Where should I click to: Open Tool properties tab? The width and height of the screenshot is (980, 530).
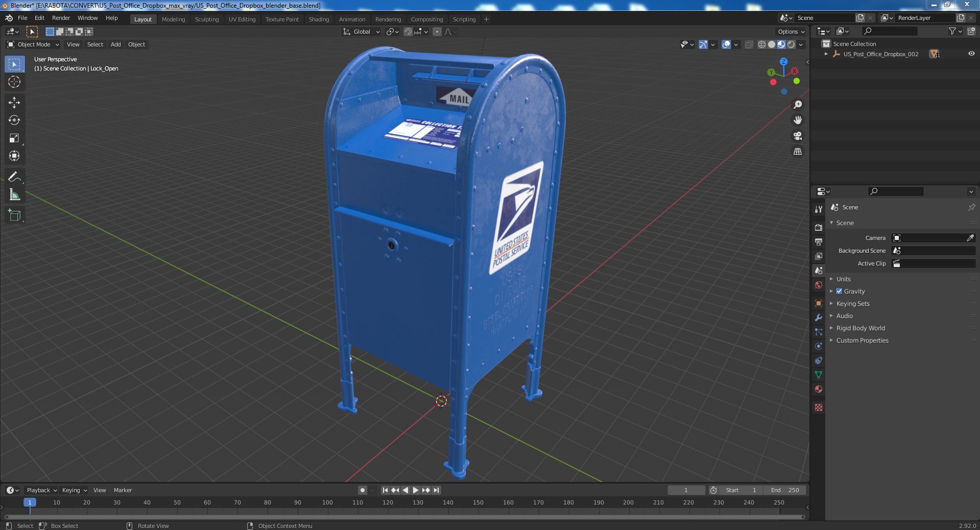click(819, 209)
